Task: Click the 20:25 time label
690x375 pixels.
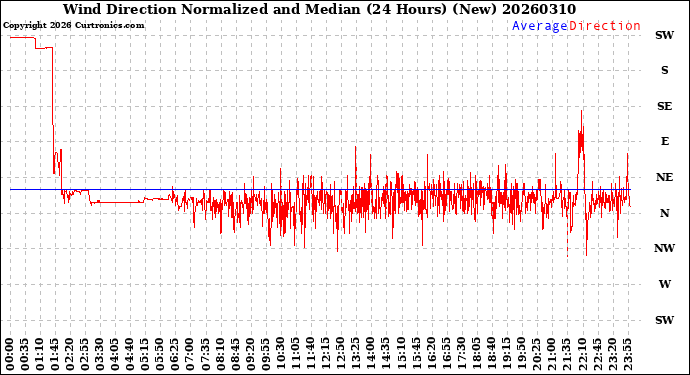Action: coord(536,355)
